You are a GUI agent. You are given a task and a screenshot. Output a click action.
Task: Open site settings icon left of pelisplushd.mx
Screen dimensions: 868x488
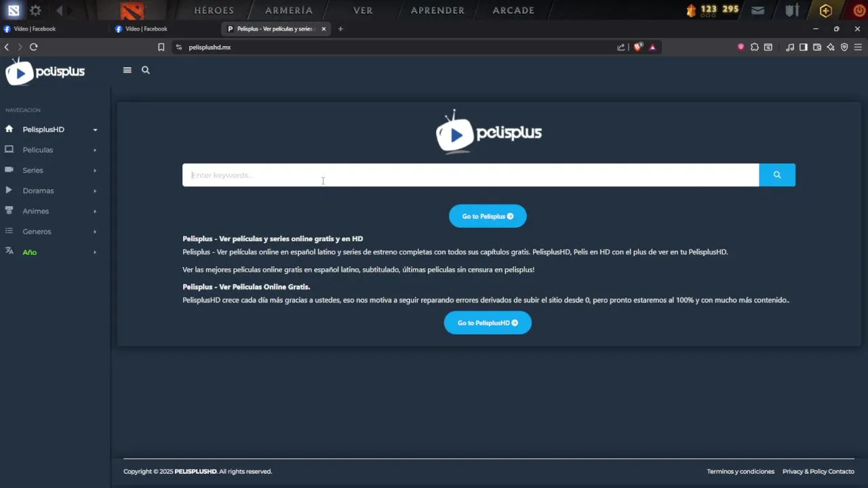point(179,47)
